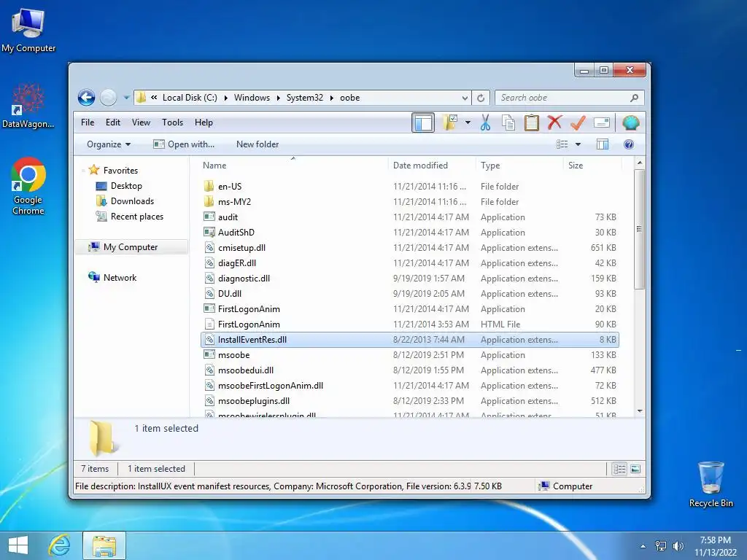Select the audit application file

pyautogui.click(x=228, y=217)
